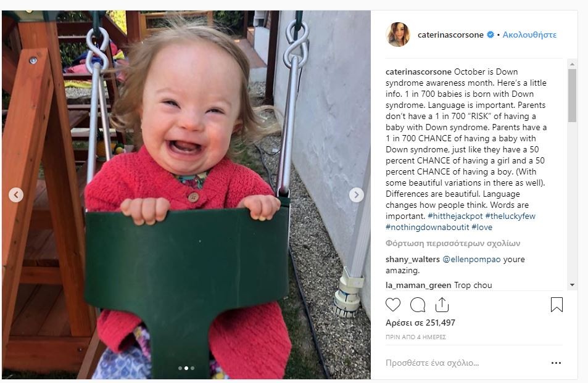This screenshot has width=588, height=383.
Task: Open #theluckyfew hashtag
Action: point(510,216)
